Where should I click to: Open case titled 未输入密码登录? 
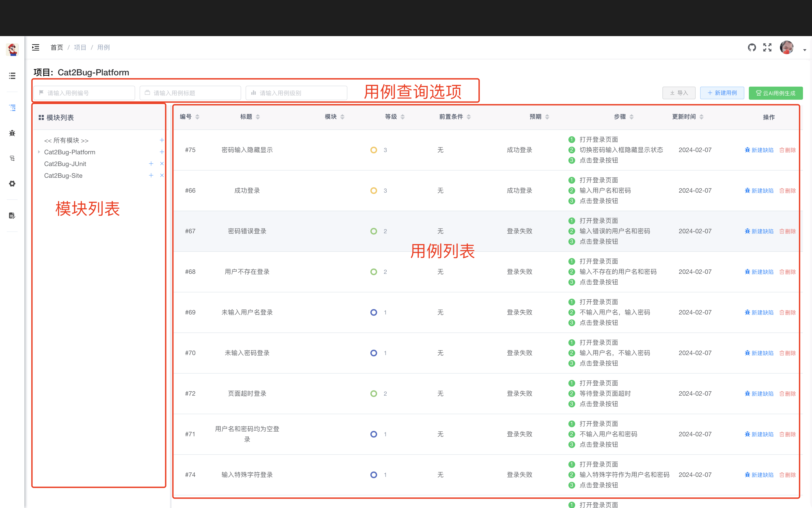247,353
